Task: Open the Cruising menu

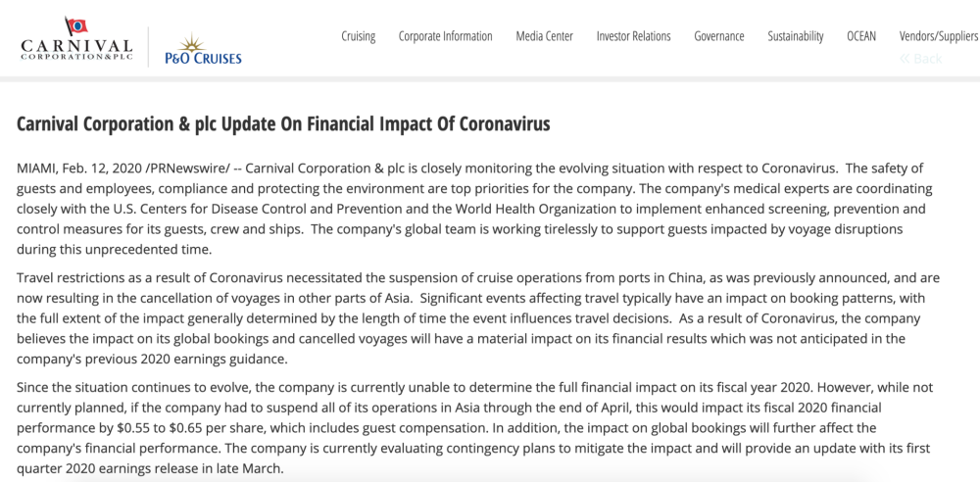Action: (358, 36)
